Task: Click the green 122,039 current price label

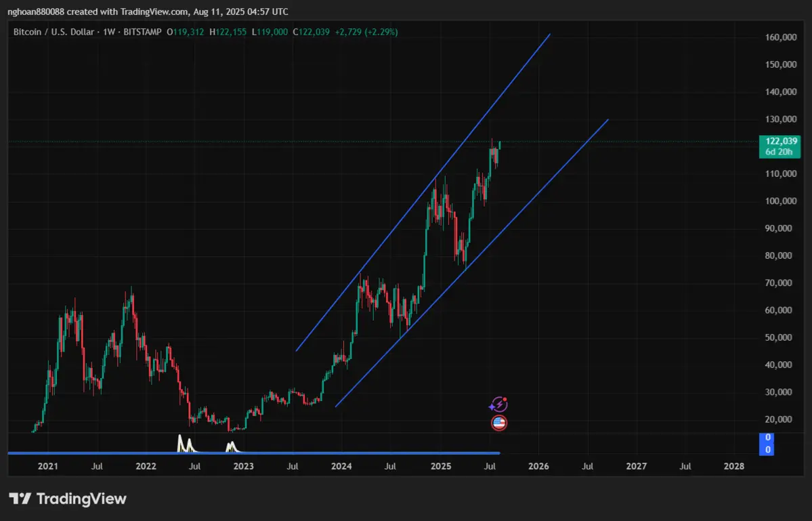Action: (780, 141)
